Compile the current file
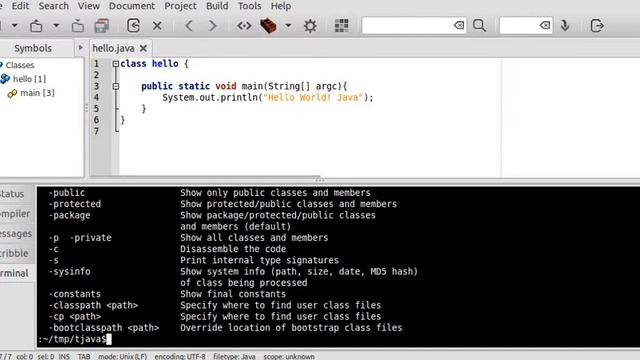640x360 pixels. [x=244, y=26]
